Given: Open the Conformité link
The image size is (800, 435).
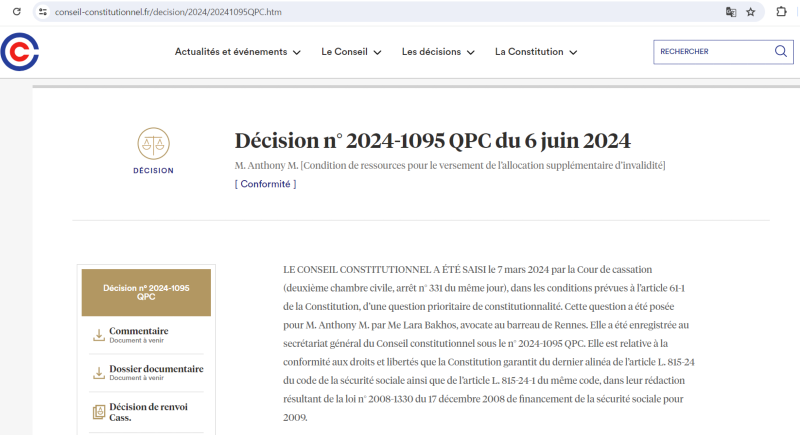Looking at the screenshot, I should (265, 184).
